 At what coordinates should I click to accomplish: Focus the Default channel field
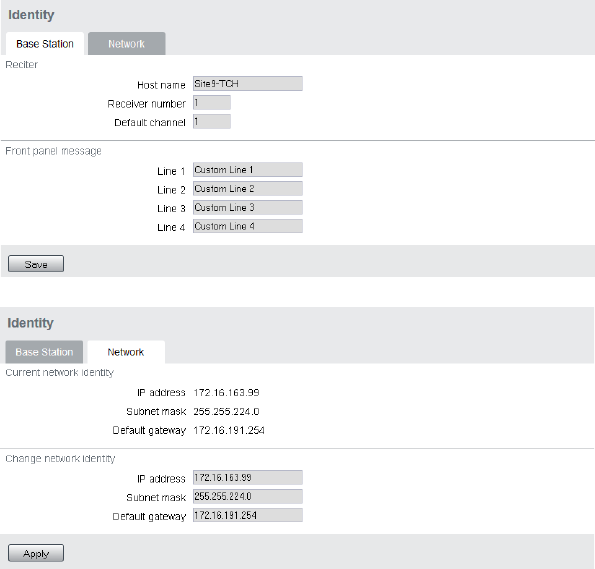212,121
